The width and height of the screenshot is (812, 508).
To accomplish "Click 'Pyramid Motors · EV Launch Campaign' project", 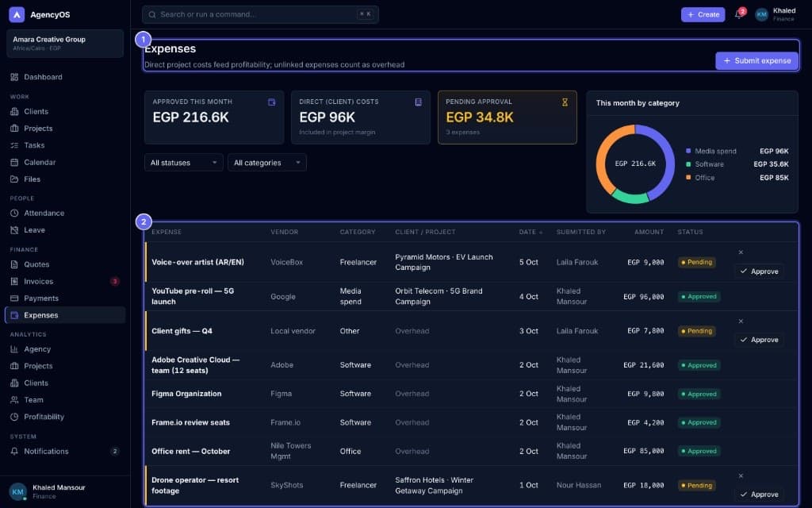I will click(444, 262).
